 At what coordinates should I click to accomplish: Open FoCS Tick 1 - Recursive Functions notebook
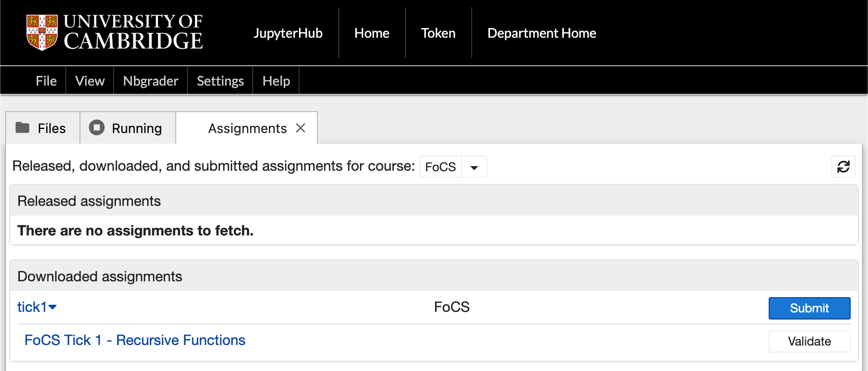pyautogui.click(x=135, y=340)
